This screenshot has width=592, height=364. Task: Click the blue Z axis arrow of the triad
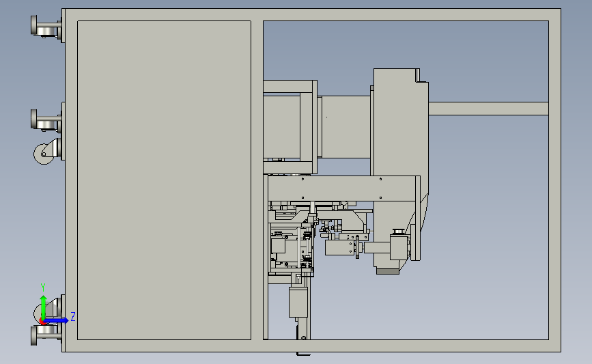click(57, 320)
